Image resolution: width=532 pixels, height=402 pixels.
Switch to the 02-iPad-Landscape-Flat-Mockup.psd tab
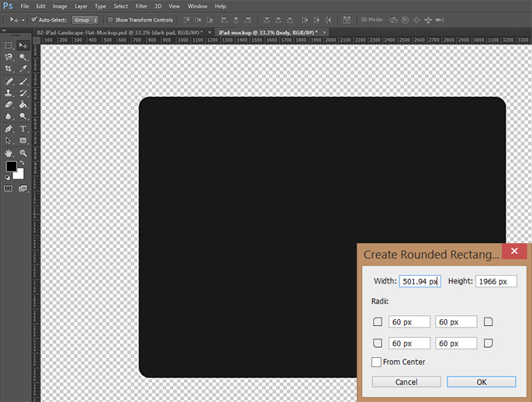click(116, 32)
